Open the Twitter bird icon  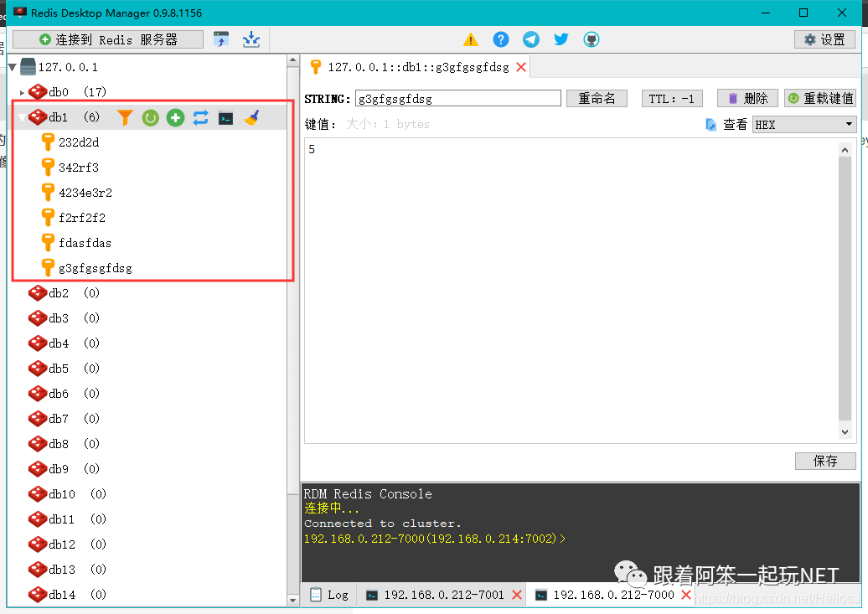tap(561, 39)
